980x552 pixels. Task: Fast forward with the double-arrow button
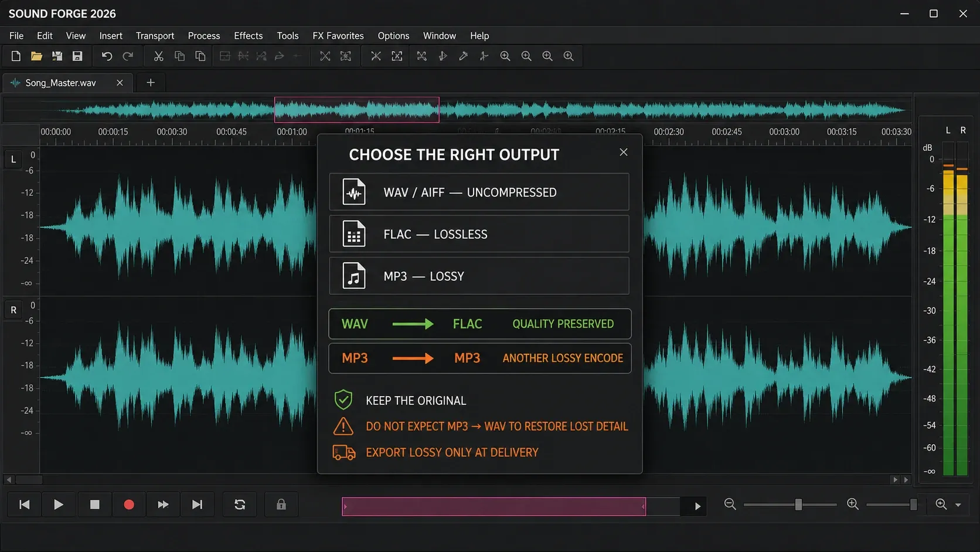pyautogui.click(x=163, y=504)
